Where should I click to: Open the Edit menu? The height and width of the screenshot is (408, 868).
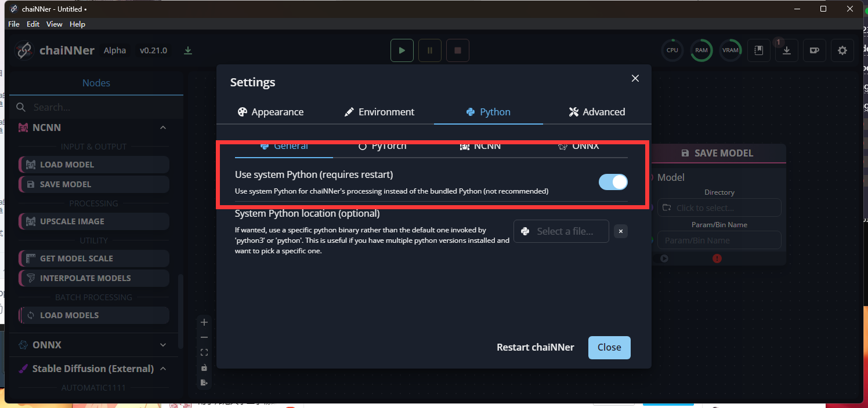click(33, 24)
